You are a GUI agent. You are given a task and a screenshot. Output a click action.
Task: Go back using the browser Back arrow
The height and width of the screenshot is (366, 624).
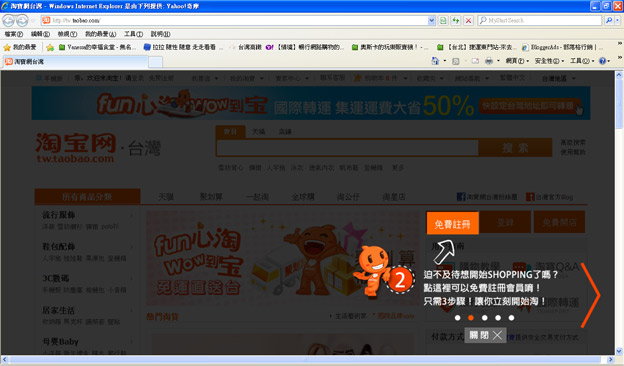tap(8, 20)
